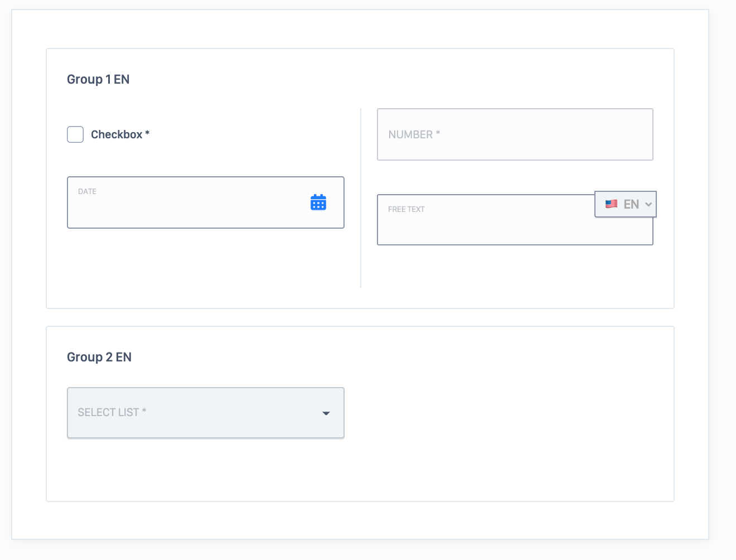
Task: Click the Group 1 EN heading
Action: coord(98,79)
